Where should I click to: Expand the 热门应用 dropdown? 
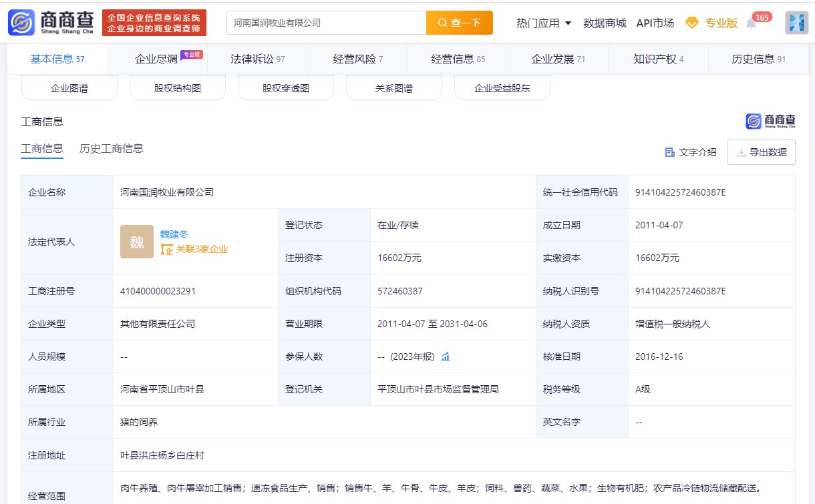point(544,23)
